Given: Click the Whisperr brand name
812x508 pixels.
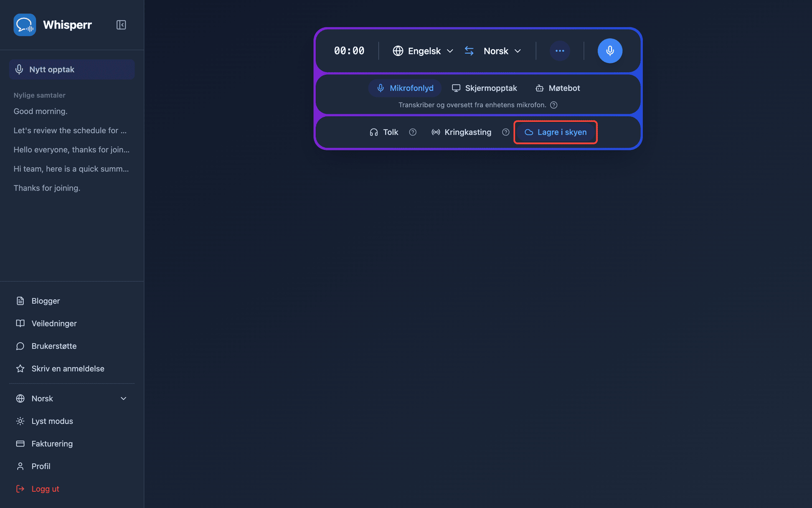Looking at the screenshot, I should [x=67, y=25].
